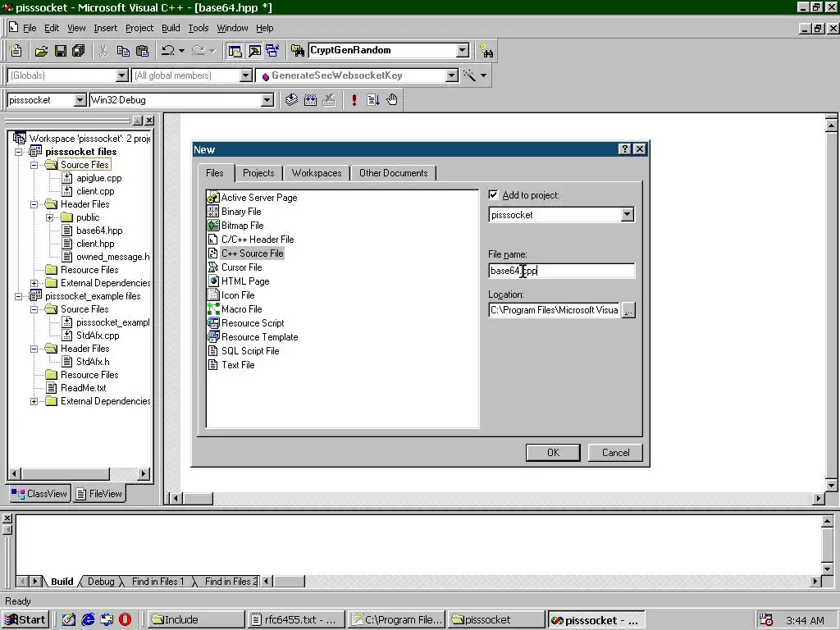Click the Copy toolbar icon

click(x=123, y=51)
